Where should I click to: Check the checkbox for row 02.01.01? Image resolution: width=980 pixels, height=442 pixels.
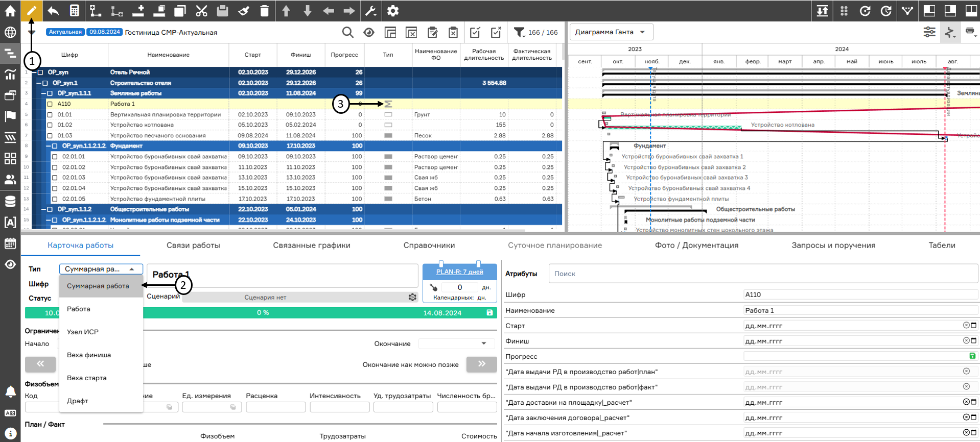(x=55, y=156)
